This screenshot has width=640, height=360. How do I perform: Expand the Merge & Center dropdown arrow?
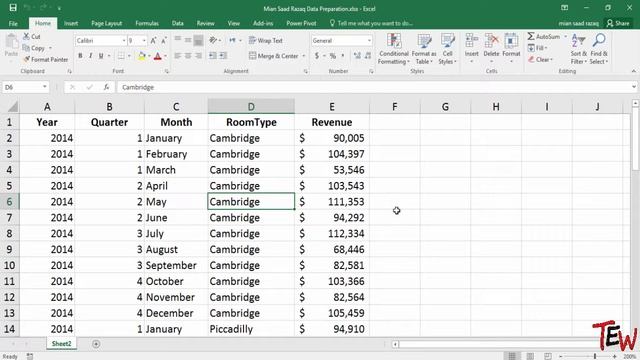(x=304, y=56)
